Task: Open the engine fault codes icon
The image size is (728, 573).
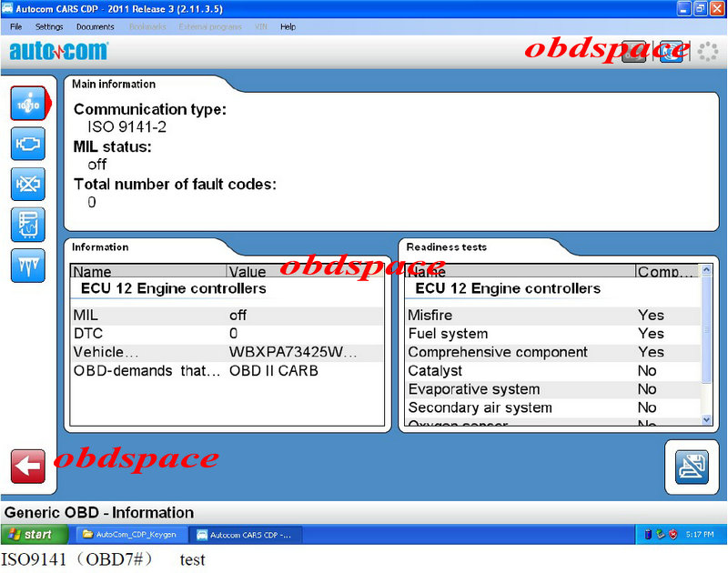Action: pos(28,144)
